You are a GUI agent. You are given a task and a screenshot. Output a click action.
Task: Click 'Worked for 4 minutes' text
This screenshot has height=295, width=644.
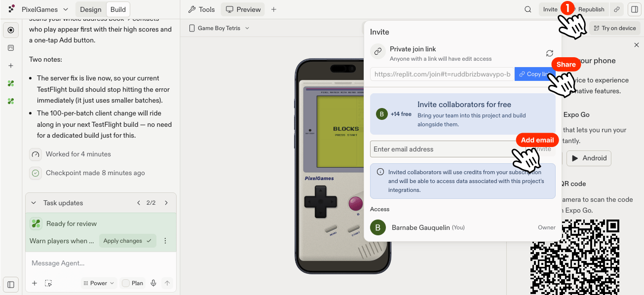(78, 154)
